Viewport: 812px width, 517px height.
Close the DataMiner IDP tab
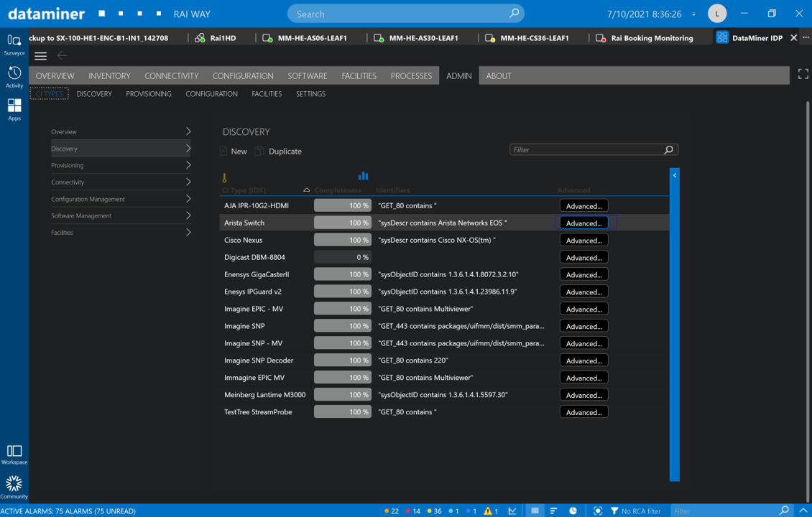click(793, 38)
